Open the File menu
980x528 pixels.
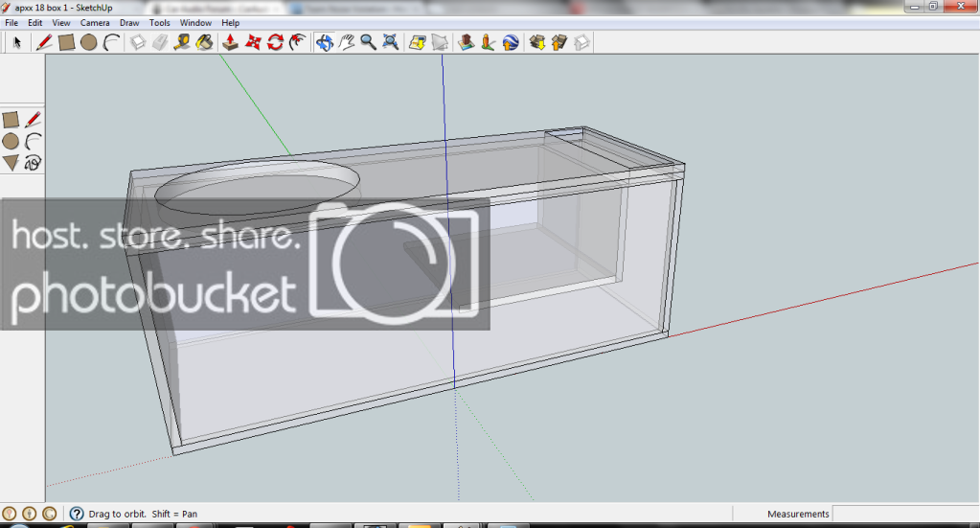click(11, 22)
